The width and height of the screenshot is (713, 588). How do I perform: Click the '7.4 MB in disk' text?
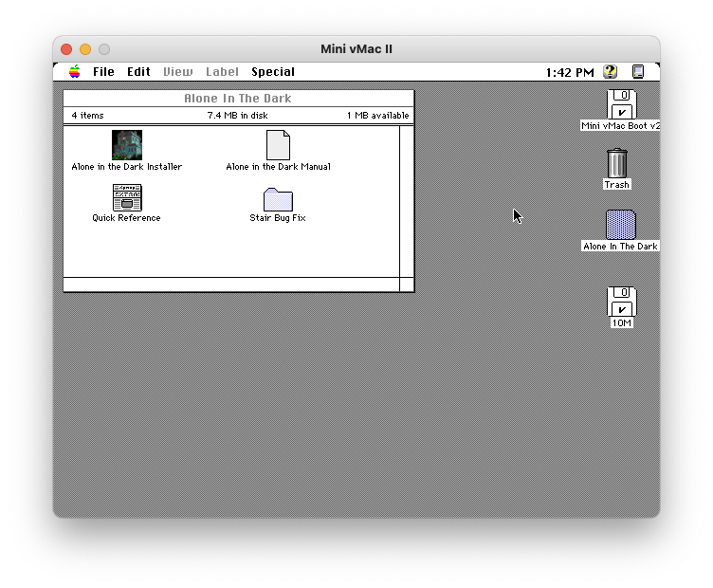pyautogui.click(x=237, y=116)
